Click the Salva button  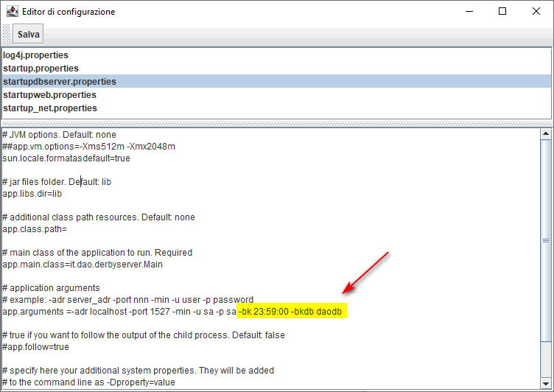(29, 35)
